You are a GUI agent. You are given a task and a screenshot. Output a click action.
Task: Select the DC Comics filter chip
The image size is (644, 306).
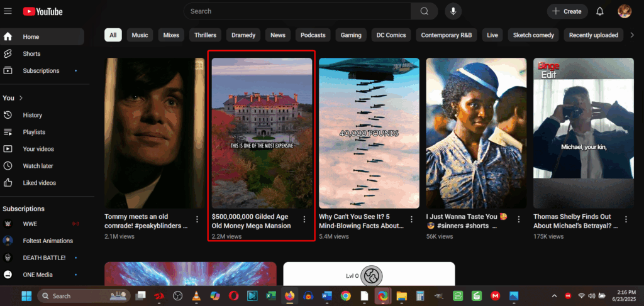(x=391, y=35)
